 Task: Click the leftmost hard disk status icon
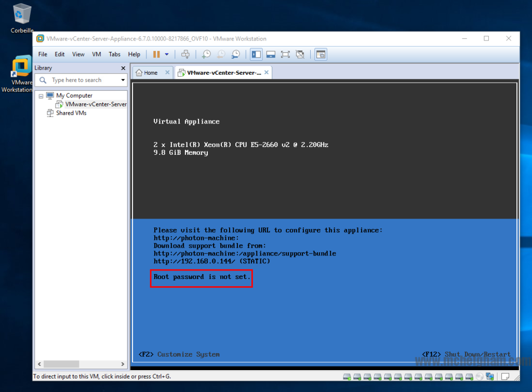(347, 377)
